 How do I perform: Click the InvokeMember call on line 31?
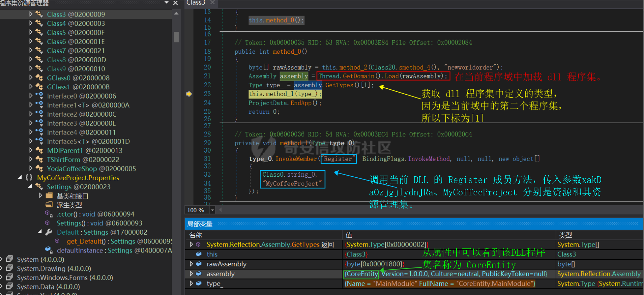pyautogui.click(x=296, y=159)
